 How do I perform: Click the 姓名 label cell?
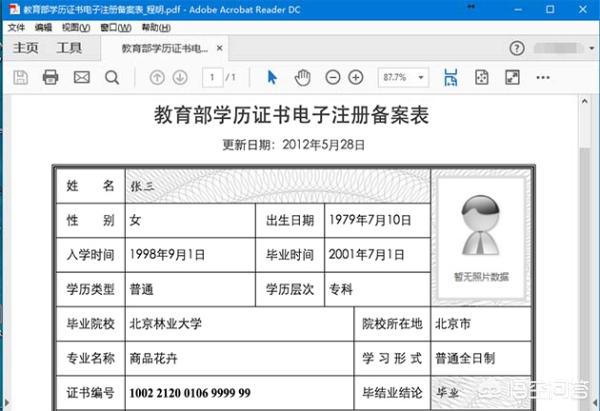tap(91, 186)
